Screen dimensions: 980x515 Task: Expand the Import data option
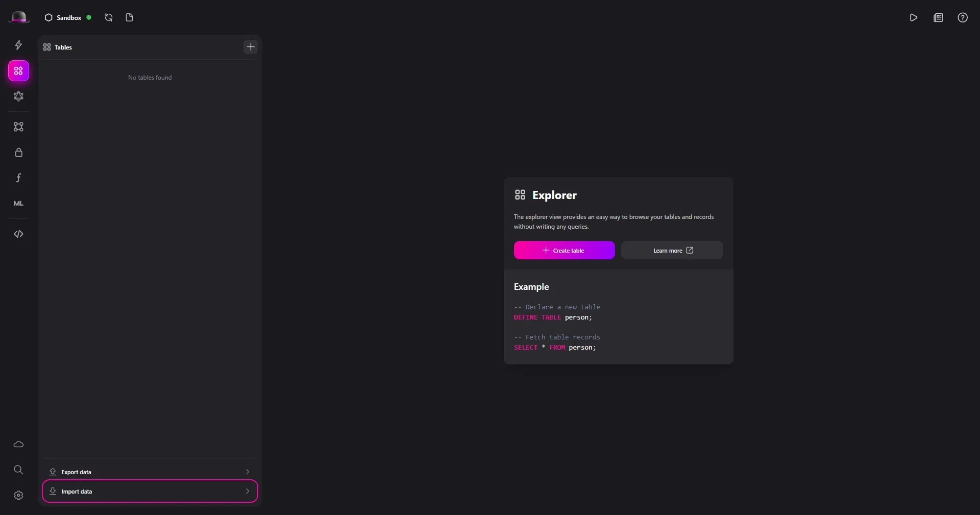[x=150, y=492]
